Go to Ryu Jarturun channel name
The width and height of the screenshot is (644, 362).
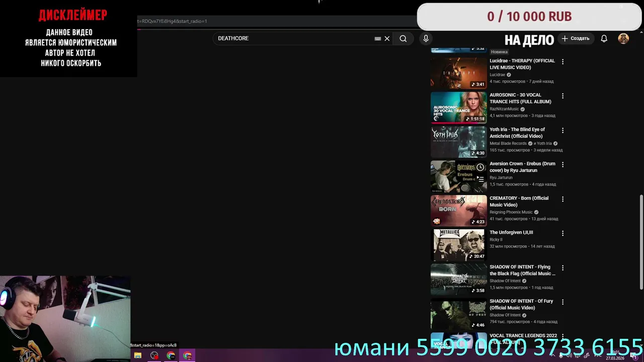coord(501,177)
